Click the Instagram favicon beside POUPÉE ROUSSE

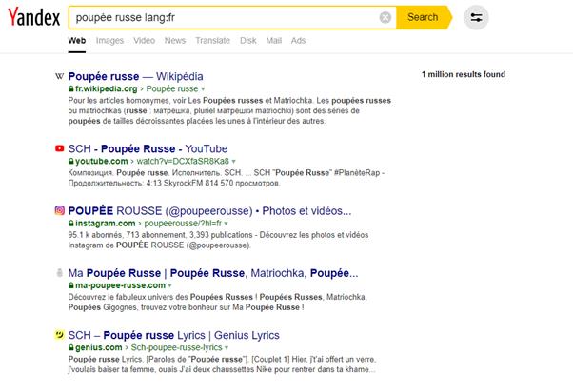(x=59, y=210)
